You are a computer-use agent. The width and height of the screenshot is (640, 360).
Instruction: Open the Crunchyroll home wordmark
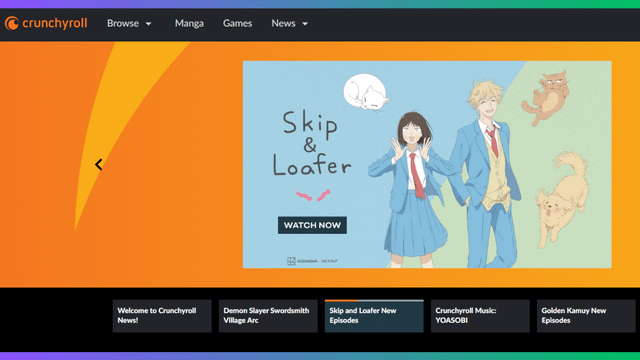(55, 23)
